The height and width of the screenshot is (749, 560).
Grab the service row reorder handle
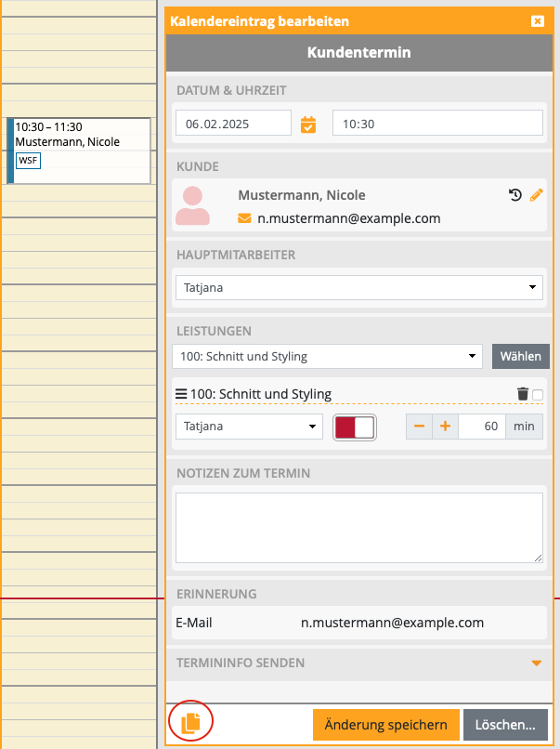coord(181,394)
